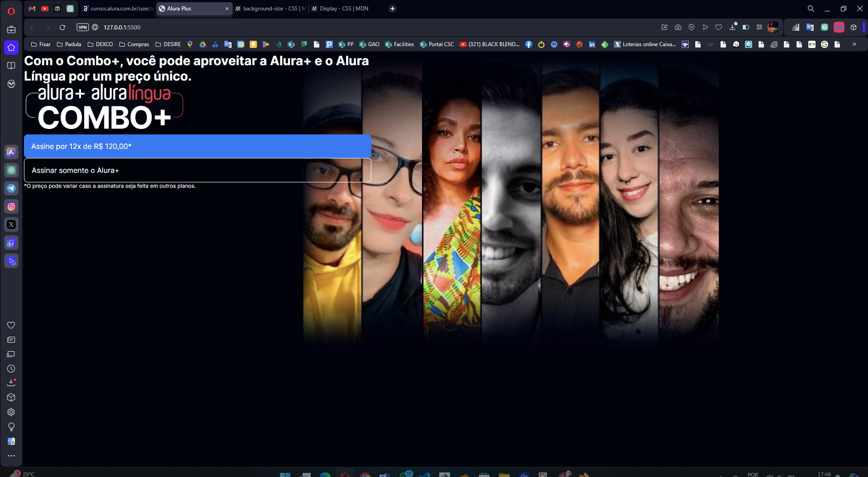Open Aria AI icon in sidebar
The height and width of the screenshot is (477, 868).
pyautogui.click(x=11, y=152)
